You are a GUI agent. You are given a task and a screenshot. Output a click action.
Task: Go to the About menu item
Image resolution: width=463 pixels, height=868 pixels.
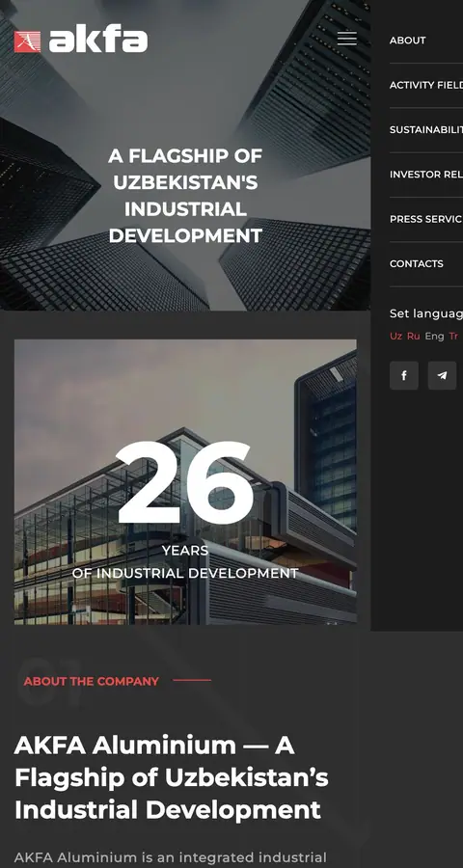408,41
